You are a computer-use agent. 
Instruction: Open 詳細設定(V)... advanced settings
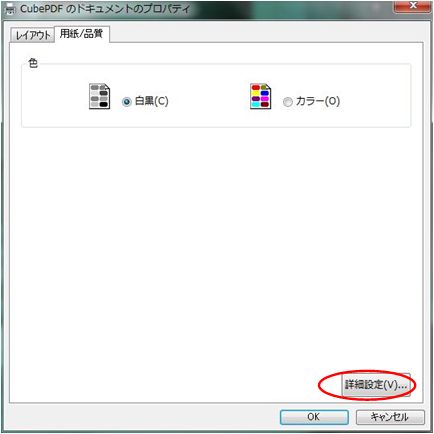click(x=376, y=385)
